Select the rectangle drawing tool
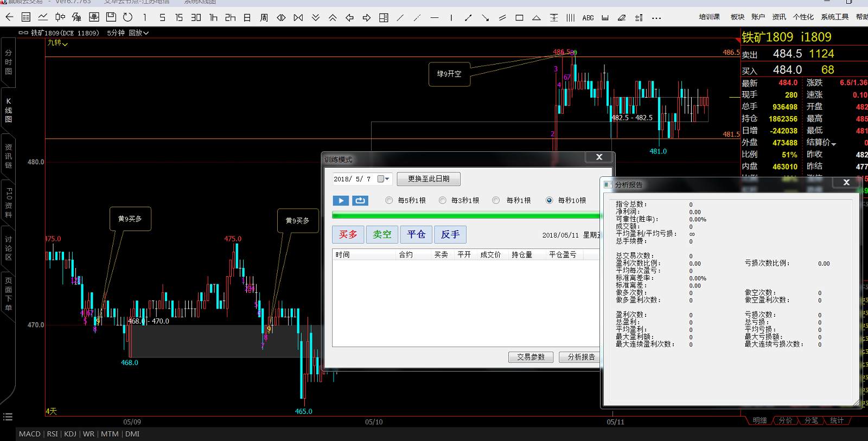This screenshot has width=868, height=441. 519,18
